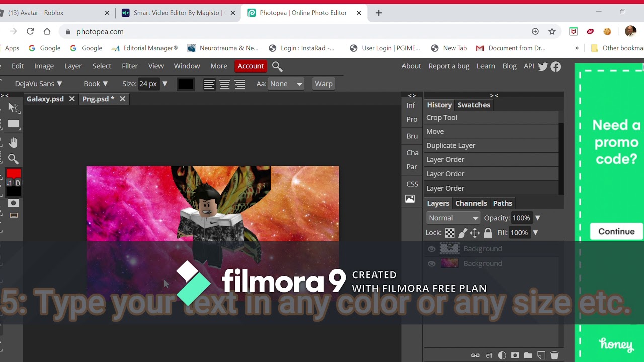The image size is (644, 362).
Task: Select the Rectangle shape tool
Action: tap(13, 124)
